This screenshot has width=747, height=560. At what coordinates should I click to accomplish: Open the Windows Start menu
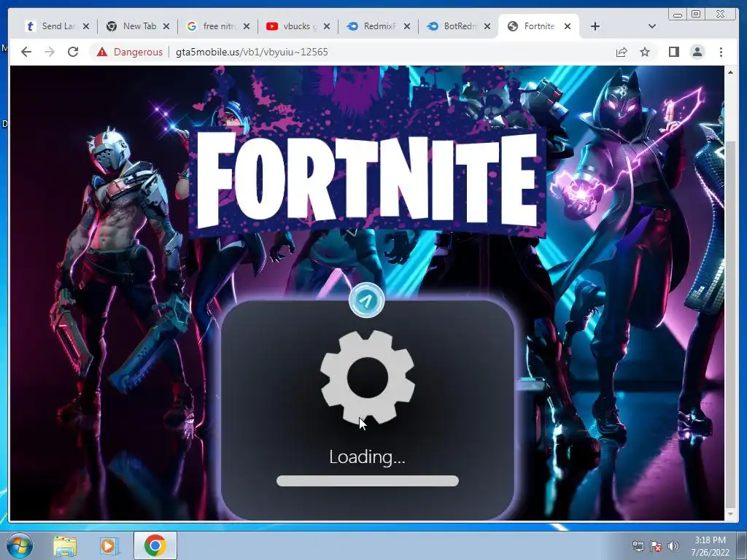click(x=18, y=545)
